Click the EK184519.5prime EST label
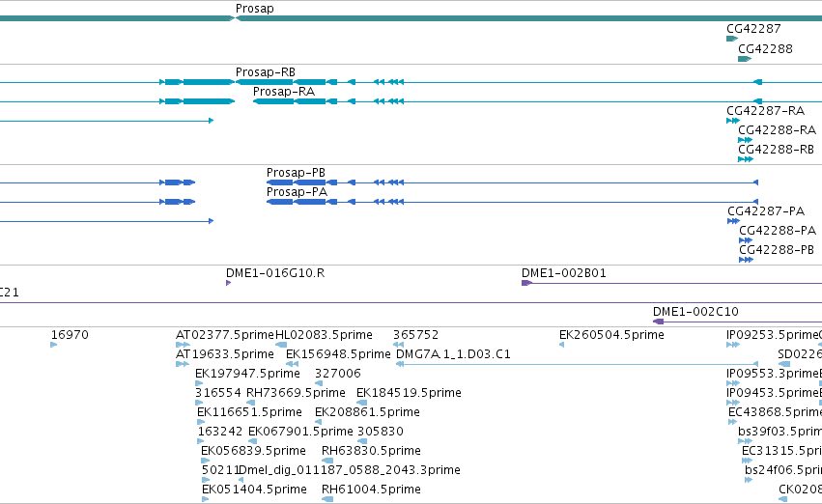The image size is (822, 504). 409,394
